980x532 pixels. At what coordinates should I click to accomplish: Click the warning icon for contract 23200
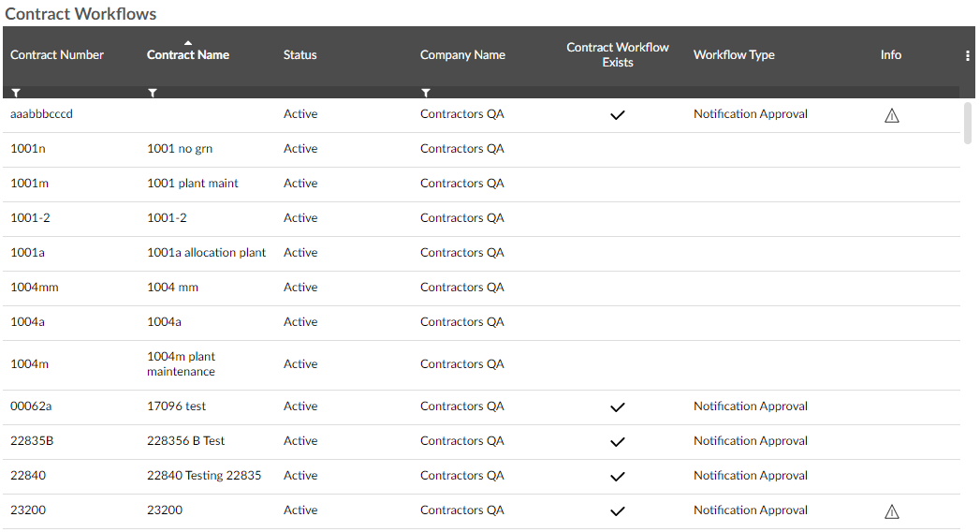892,511
